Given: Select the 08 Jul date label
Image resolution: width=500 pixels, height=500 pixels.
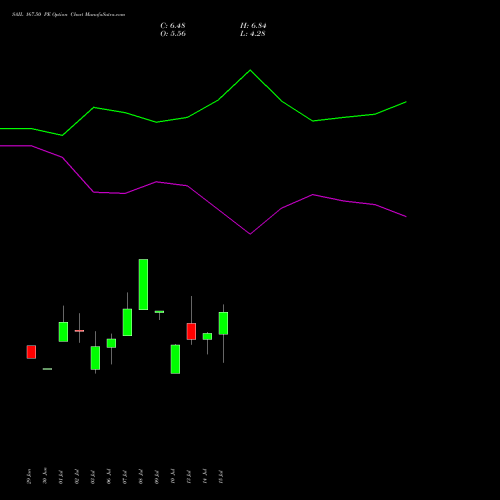Looking at the screenshot, I should point(141,477).
